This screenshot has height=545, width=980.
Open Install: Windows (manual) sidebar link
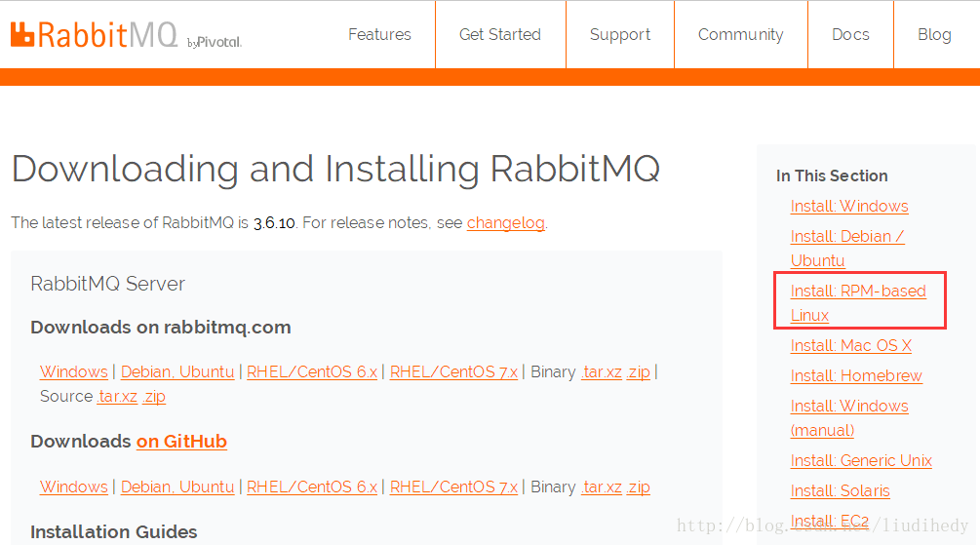(849, 418)
